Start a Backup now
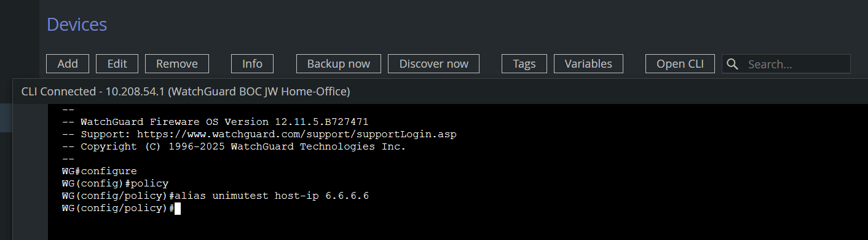The height and width of the screenshot is (240, 868). (x=339, y=64)
